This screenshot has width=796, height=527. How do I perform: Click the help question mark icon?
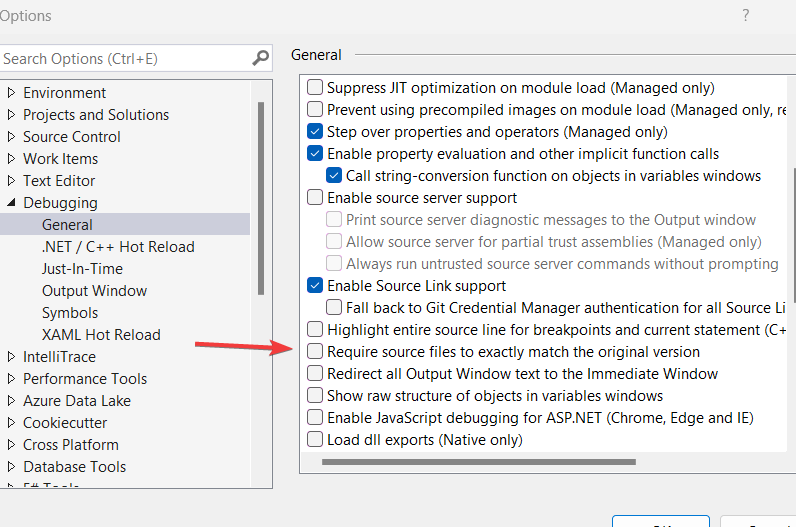pos(745,15)
